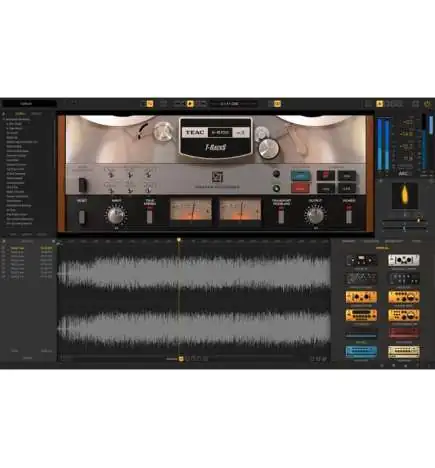Select the orange module in fourth row left

[x=361, y=315]
